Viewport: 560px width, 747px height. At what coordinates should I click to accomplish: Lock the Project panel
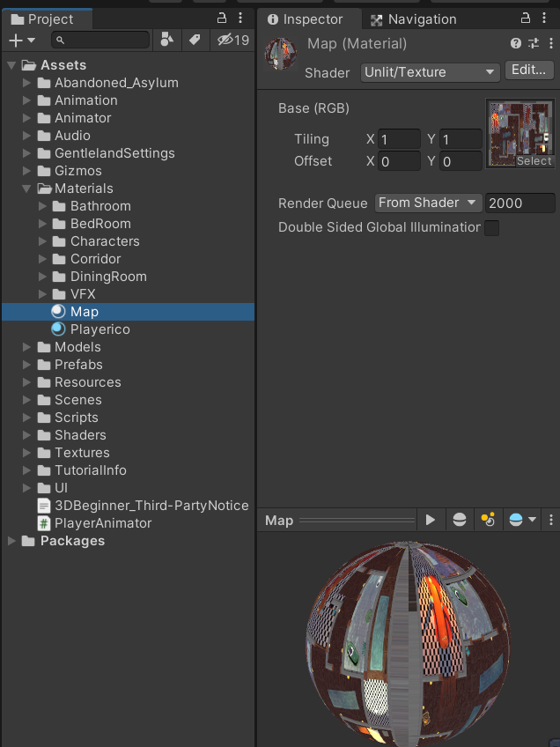coord(221,18)
